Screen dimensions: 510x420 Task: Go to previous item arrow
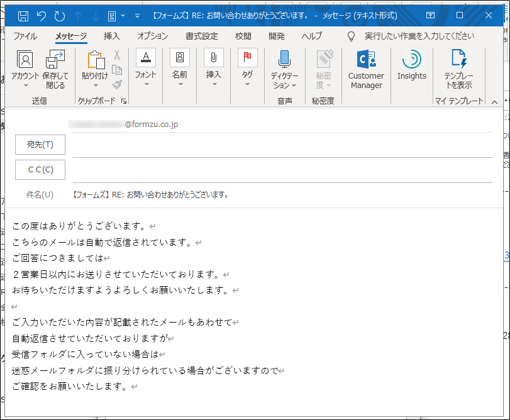tap(78, 16)
